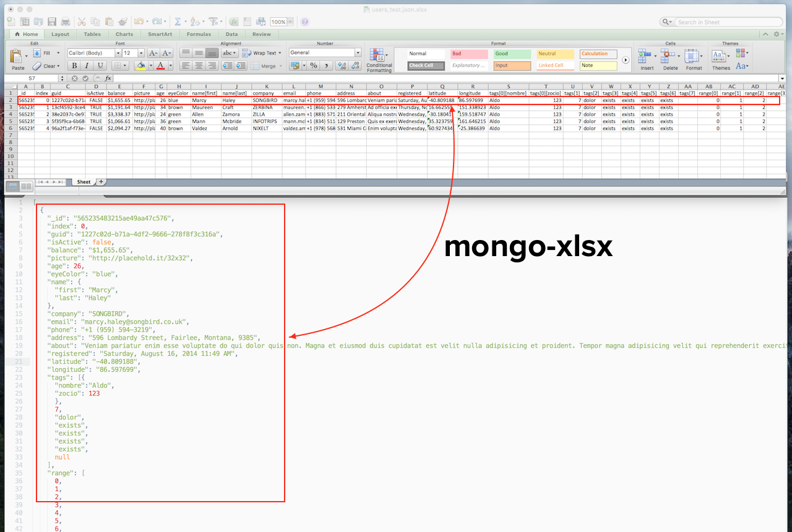Click the Sort A-Z icon

pos(195,22)
